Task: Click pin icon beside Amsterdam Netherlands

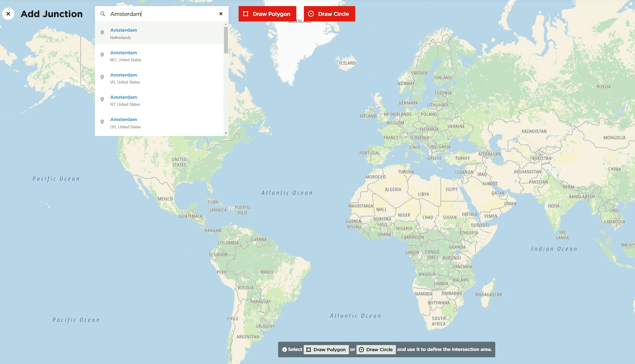Action: point(102,33)
